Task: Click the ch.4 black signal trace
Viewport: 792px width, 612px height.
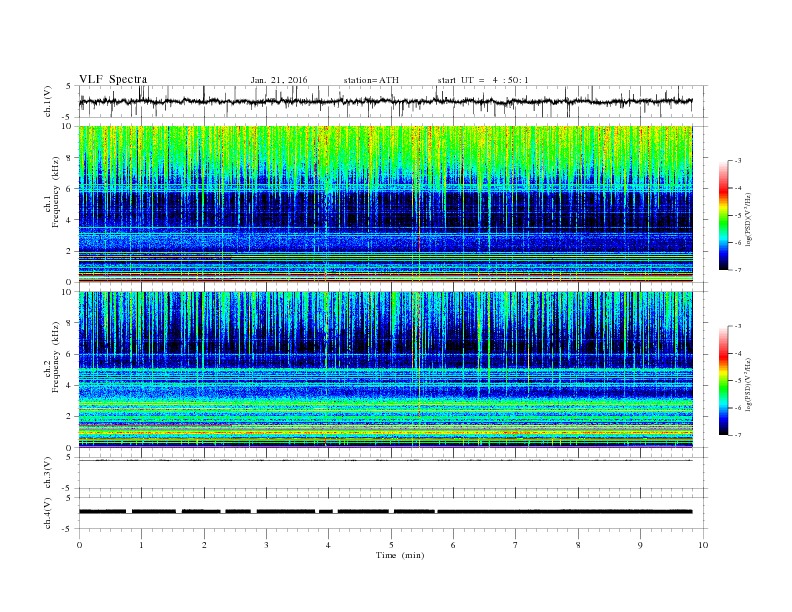Action: point(385,512)
